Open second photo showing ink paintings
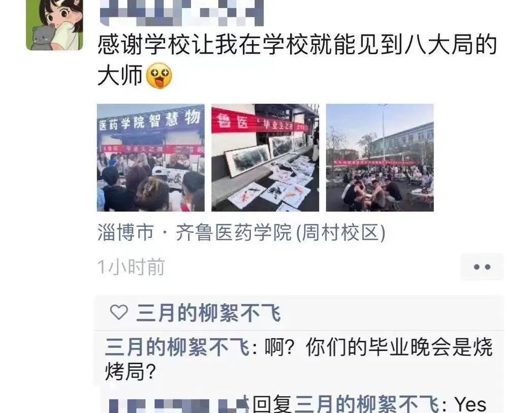Image resolution: width=532 pixels, height=413 pixels. 265,158
